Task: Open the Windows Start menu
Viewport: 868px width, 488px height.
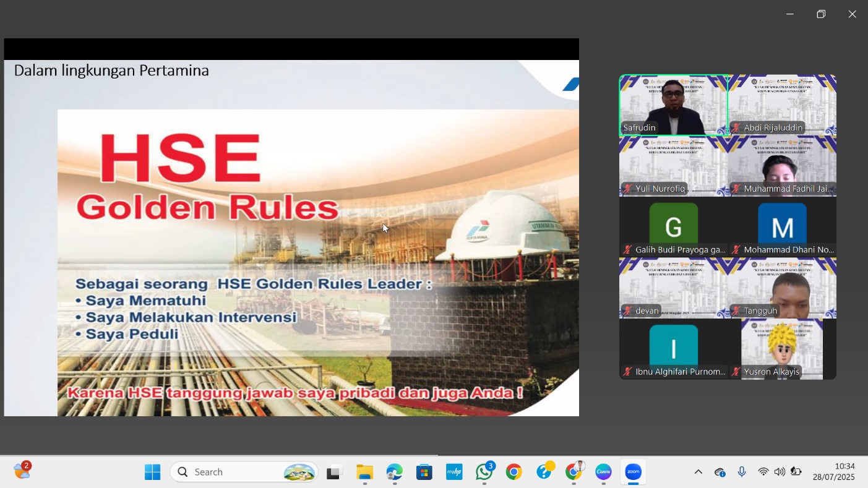Action: click(x=152, y=472)
